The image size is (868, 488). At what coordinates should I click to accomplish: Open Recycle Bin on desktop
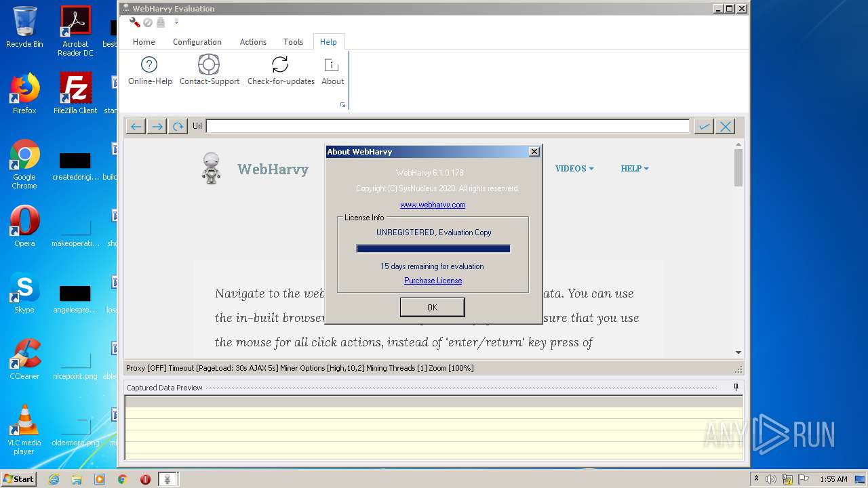point(24,27)
